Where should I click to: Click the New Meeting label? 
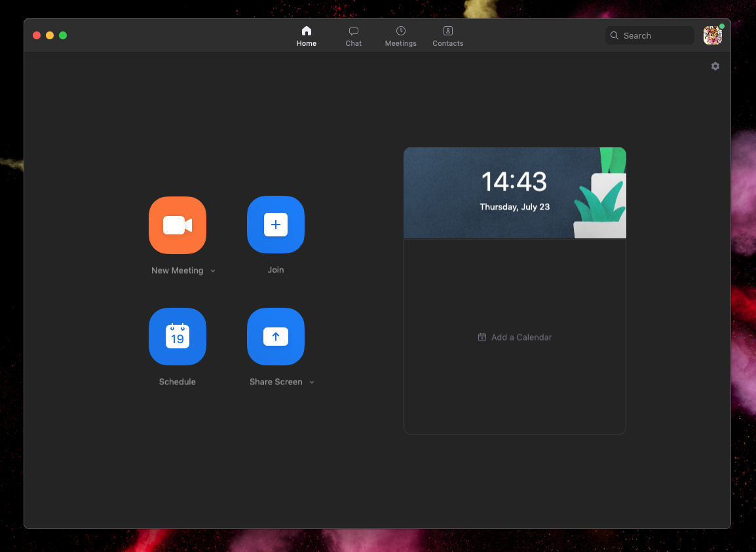tap(178, 270)
